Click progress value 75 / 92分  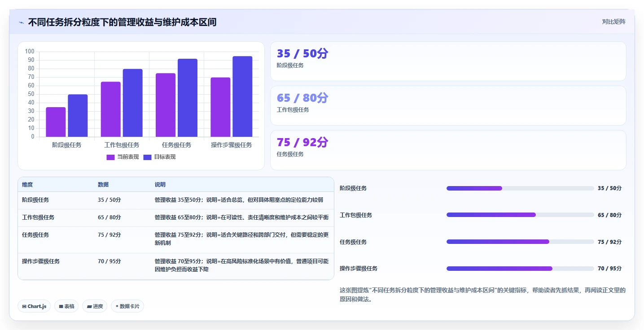(609, 242)
